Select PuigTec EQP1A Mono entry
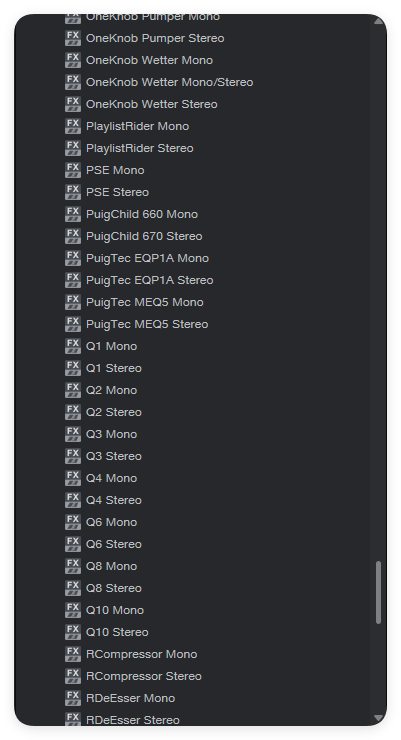Screen dimensions: 401x740 (147, 258)
